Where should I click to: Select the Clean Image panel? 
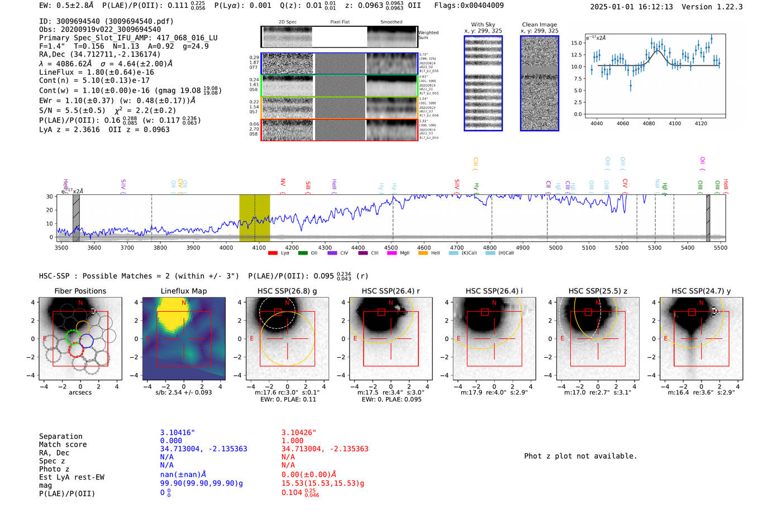540,83
